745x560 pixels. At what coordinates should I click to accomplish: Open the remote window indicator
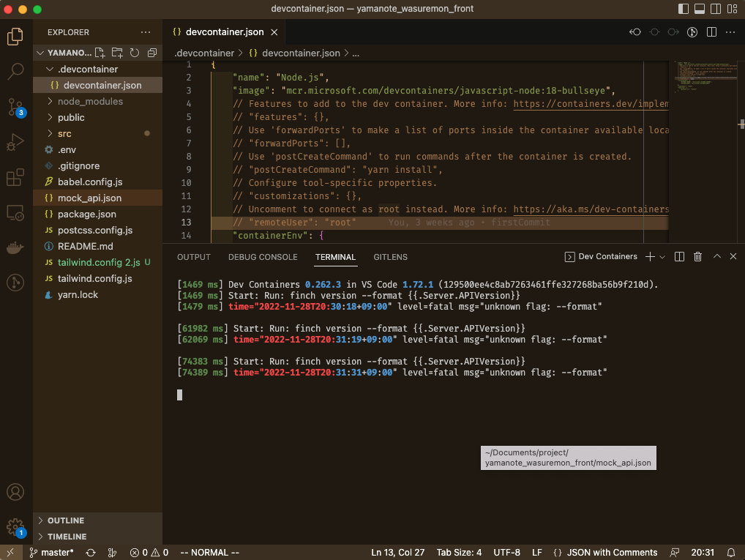(x=10, y=553)
